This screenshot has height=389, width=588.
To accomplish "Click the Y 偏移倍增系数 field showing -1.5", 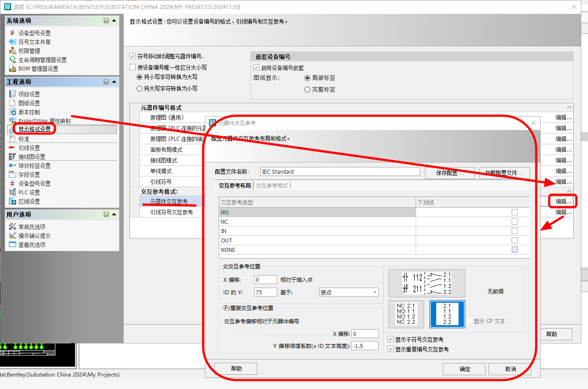I will pyautogui.click(x=365, y=346).
